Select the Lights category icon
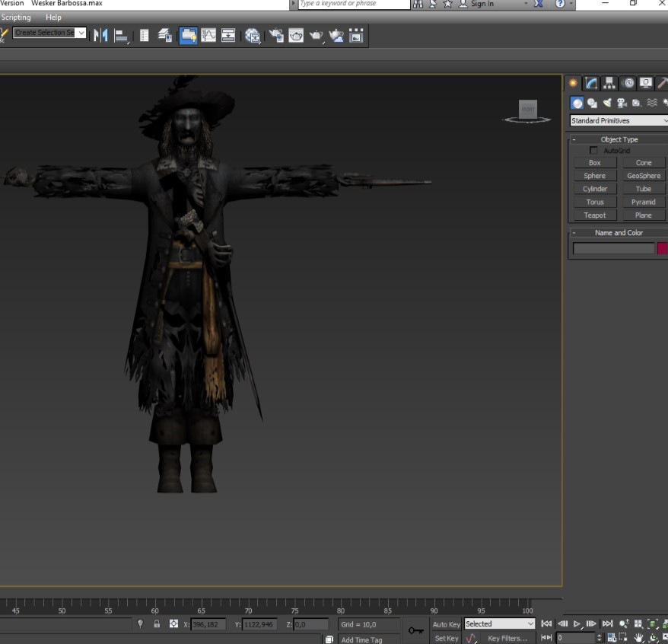668x644 pixels. click(607, 103)
